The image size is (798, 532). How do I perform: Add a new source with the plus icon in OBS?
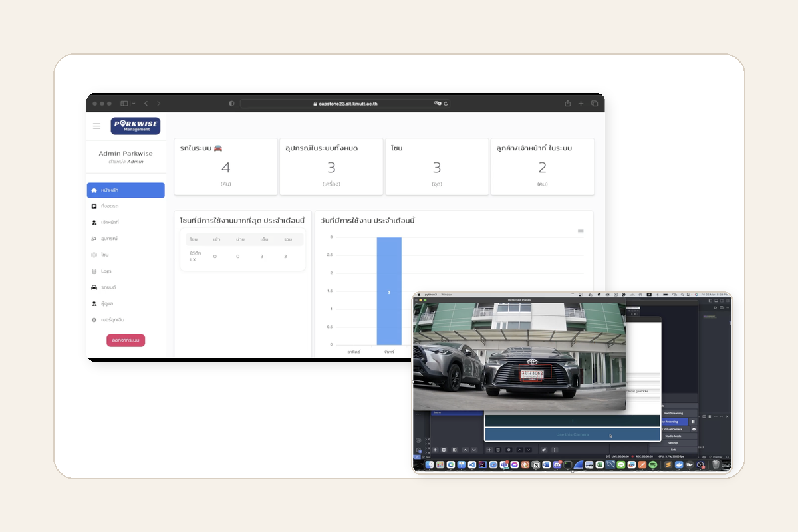489,450
